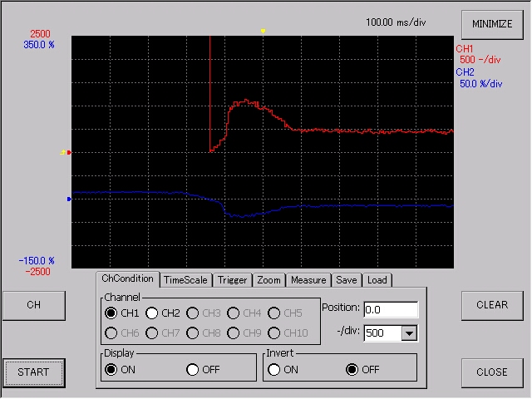Select the CH4 channel radio button
Viewport: 532px width, 399px height.
click(233, 313)
